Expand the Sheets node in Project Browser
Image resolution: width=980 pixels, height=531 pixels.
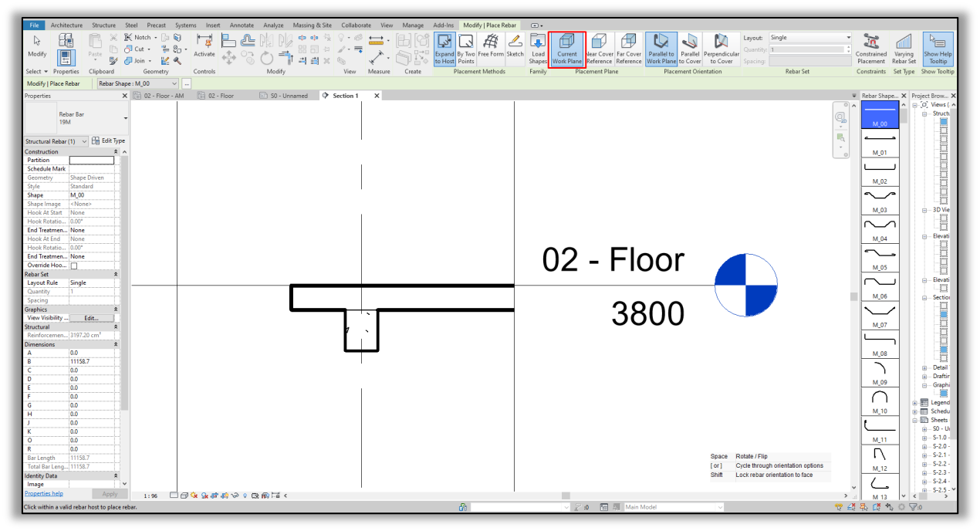[x=915, y=420]
